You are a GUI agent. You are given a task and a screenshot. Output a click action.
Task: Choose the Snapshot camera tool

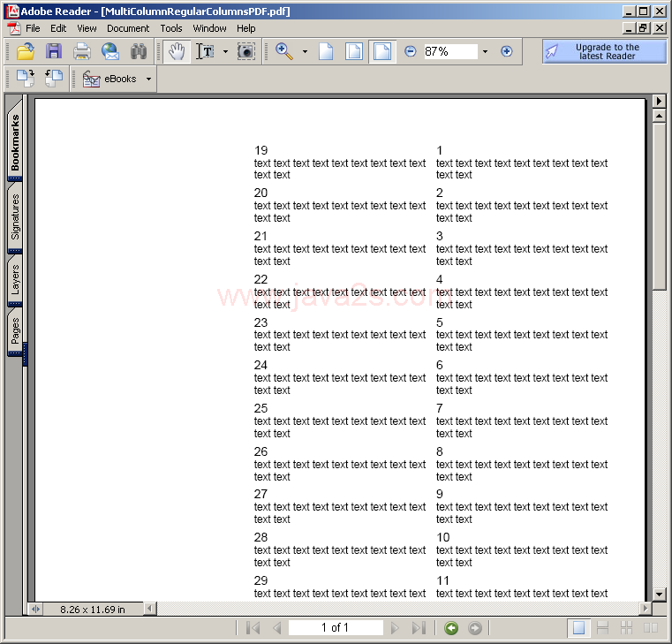pos(246,51)
